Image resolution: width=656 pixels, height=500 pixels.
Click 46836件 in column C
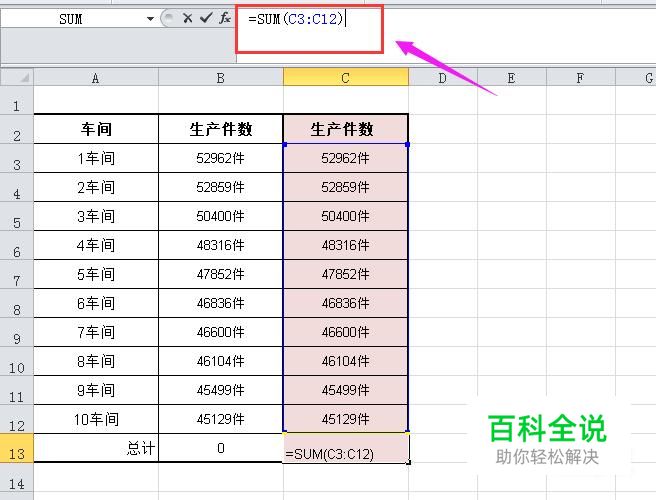346,303
